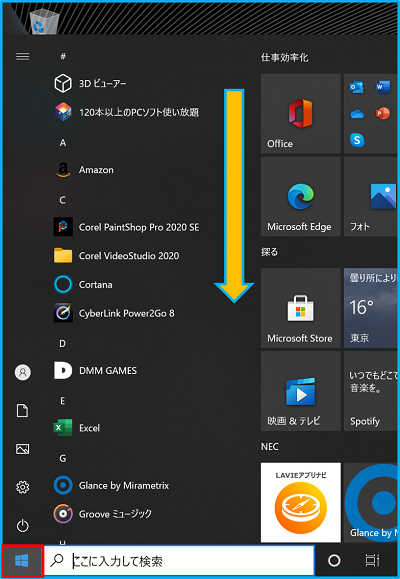Open the LAVIEアプリナビ tile
Image resolution: width=400 pixels, height=579 pixels.
(301, 503)
